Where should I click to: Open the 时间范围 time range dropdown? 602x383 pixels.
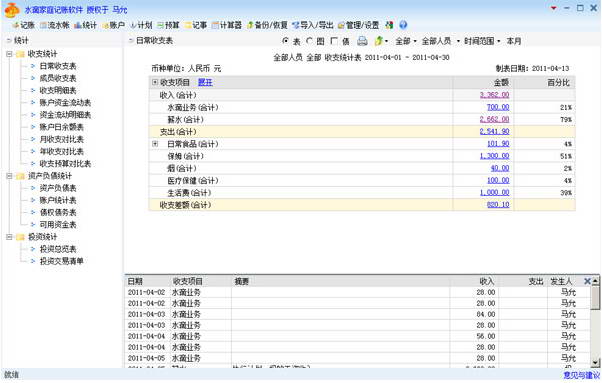(x=482, y=41)
